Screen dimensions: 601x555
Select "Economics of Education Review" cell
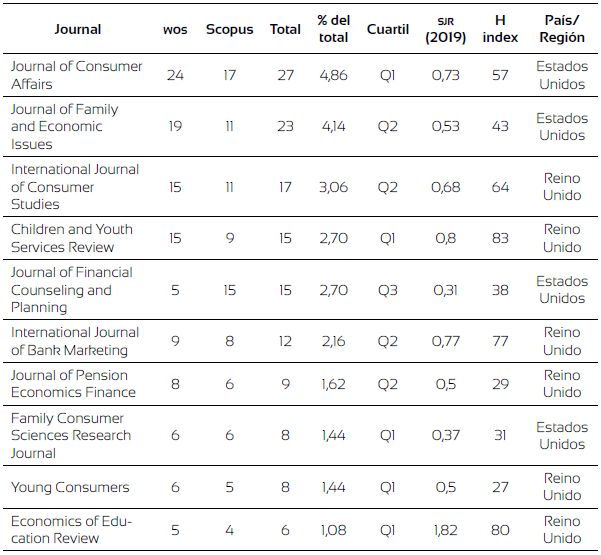pyautogui.click(x=68, y=529)
